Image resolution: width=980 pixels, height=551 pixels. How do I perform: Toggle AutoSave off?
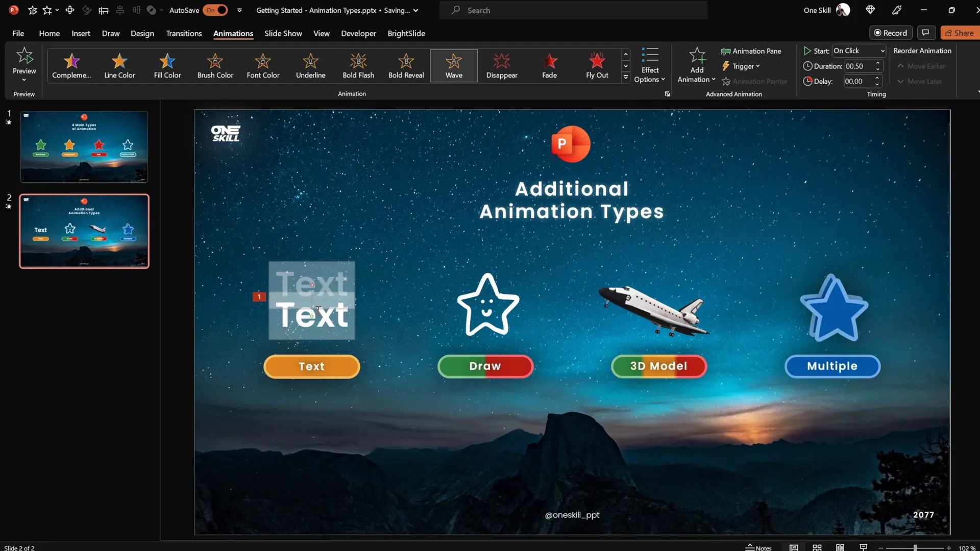215,10
